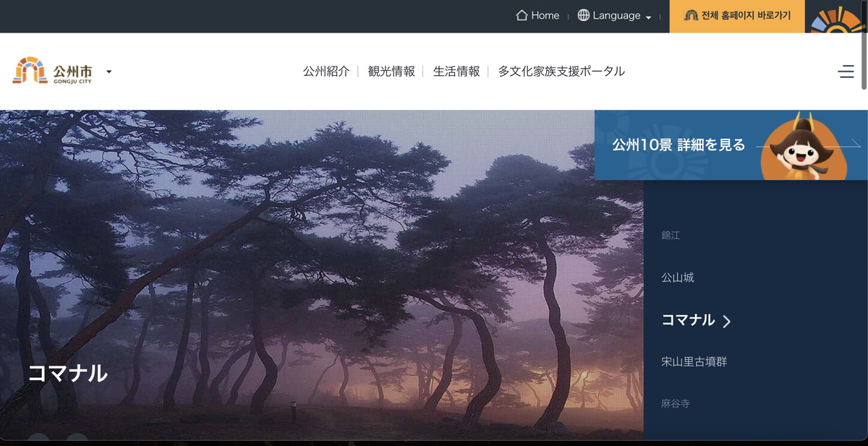This screenshot has height=446, width=868.
Task: Click the sun emblem in top corner
Action: (x=836, y=19)
